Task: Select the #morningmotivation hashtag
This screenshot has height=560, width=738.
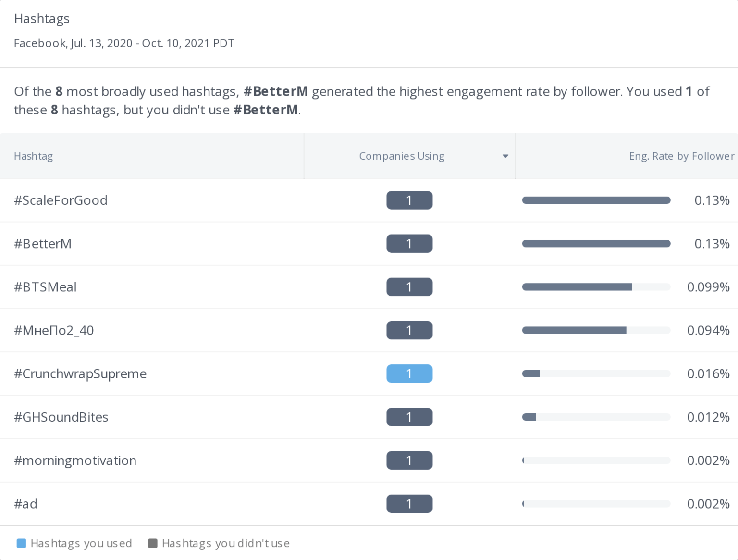Action: (x=75, y=460)
